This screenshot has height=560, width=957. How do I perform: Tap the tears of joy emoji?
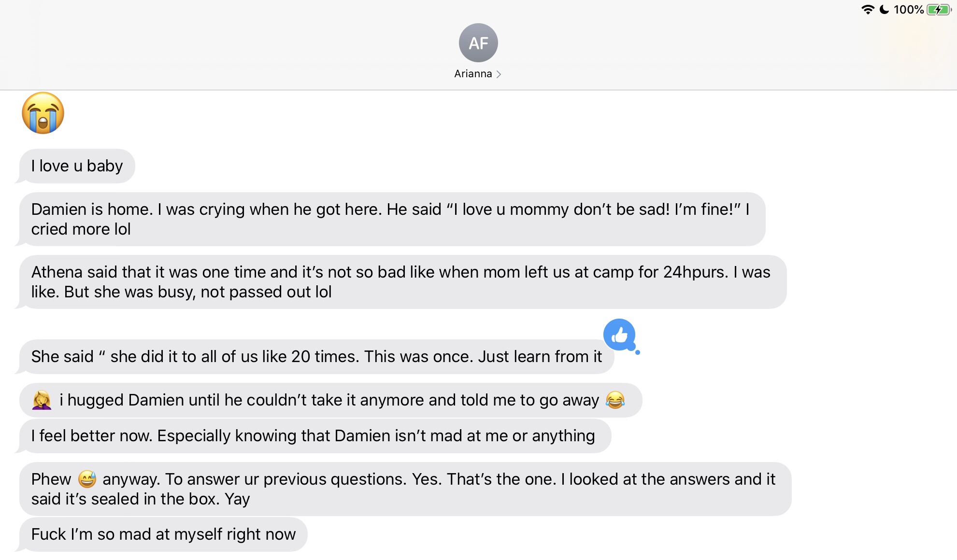(x=615, y=400)
